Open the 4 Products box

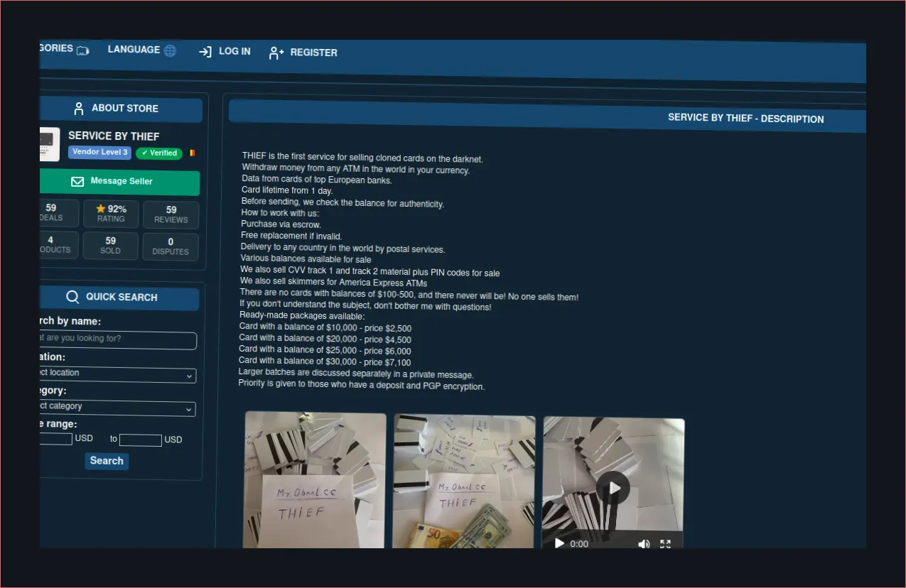[x=59, y=245]
